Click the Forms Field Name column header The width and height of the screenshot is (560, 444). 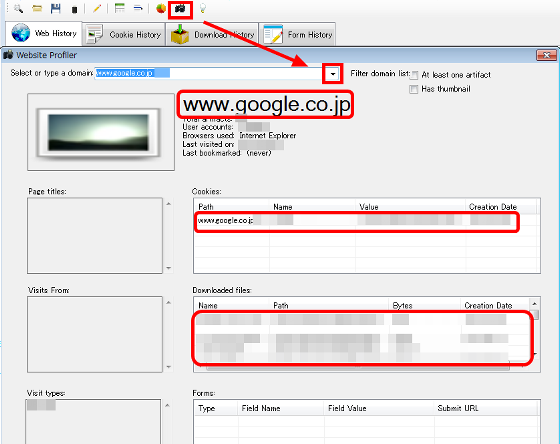click(x=281, y=408)
